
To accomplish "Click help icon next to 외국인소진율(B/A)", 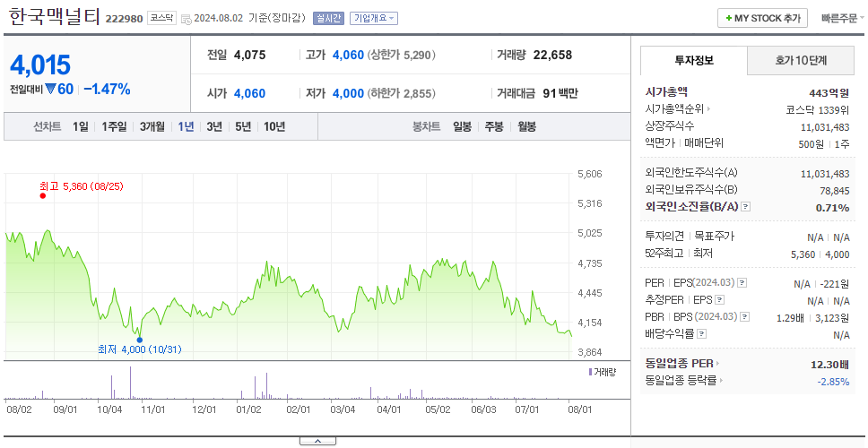I will (746, 207).
